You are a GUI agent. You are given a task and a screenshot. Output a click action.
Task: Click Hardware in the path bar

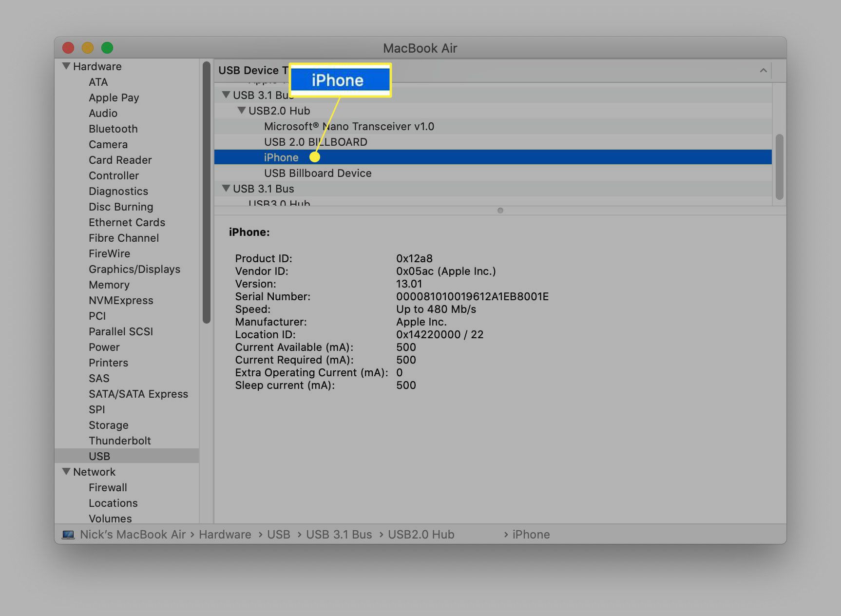point(225,535)
